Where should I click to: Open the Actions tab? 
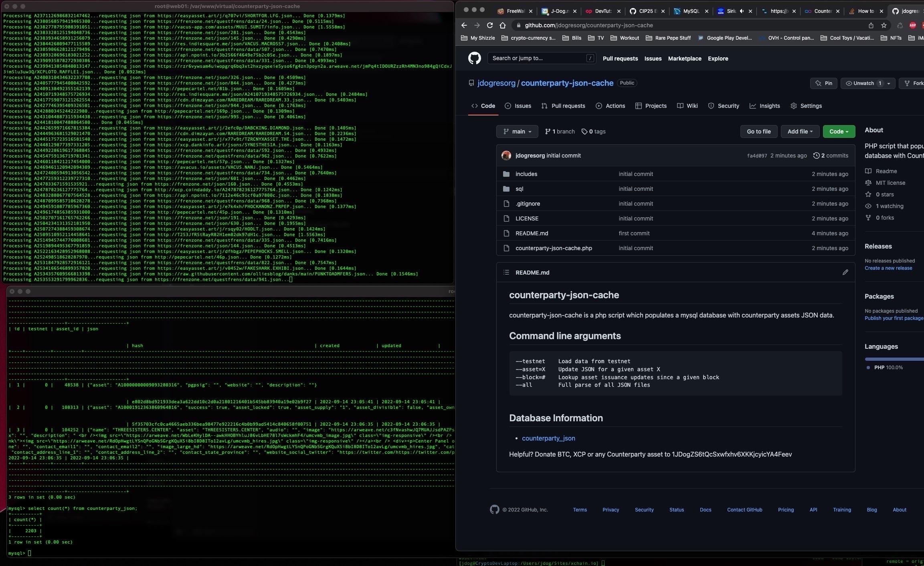click(x=610, y=106)
